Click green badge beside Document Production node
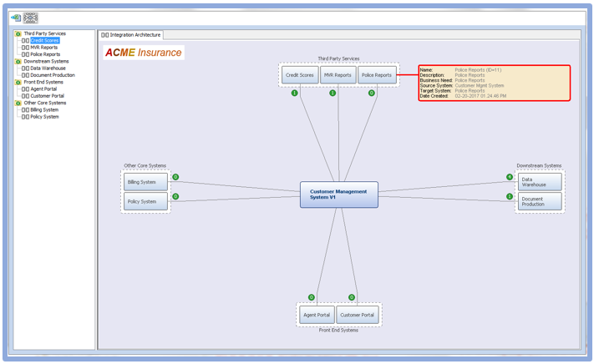 pyautogui.click(x=510, y=196)
